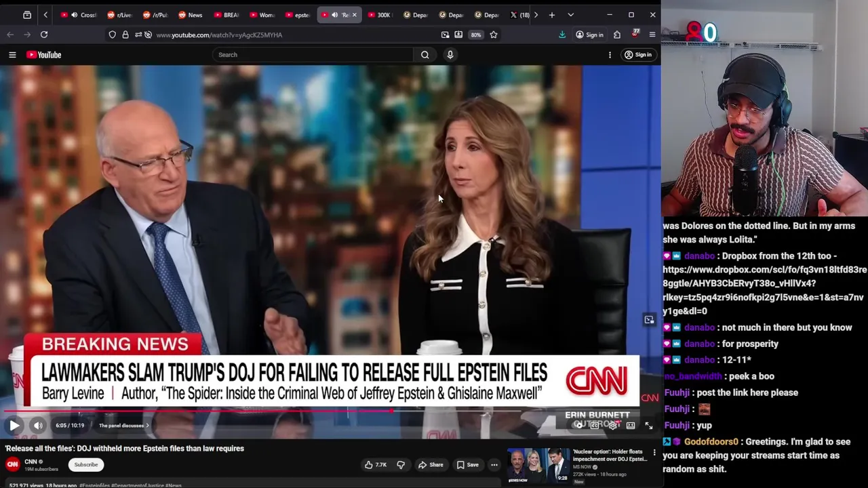
Task: Open Firefox View tab overview icon
Action: (x=27, y=15)
